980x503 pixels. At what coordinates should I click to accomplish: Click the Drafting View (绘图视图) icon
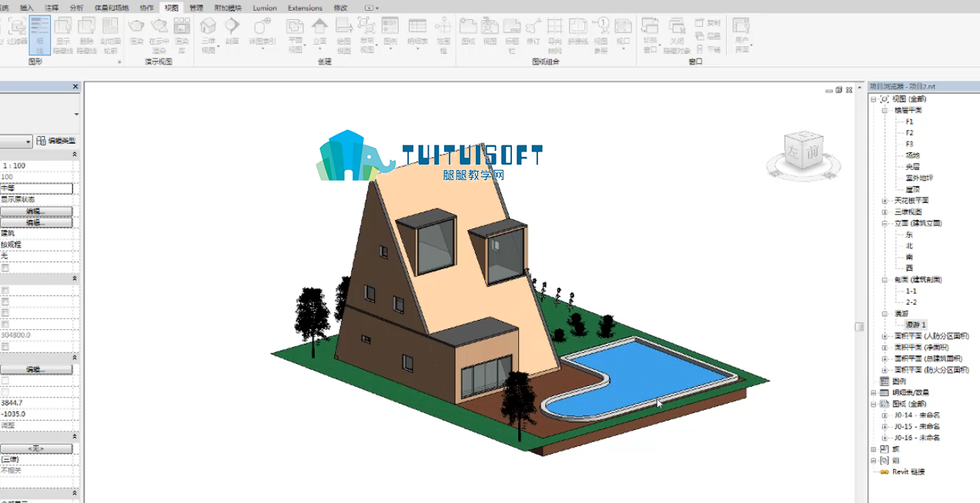344,35
